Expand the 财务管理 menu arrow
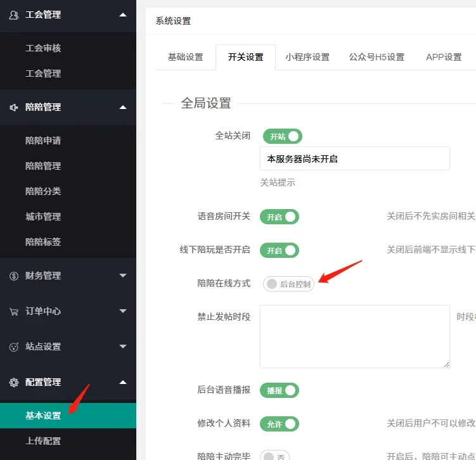 123,276
